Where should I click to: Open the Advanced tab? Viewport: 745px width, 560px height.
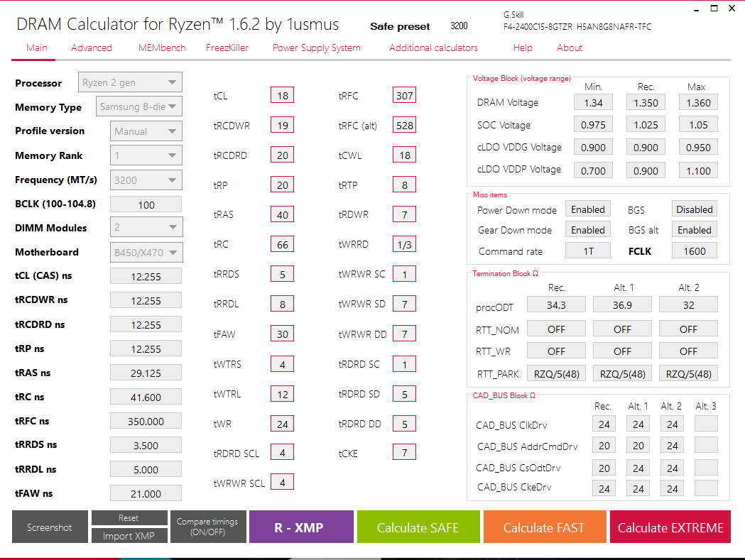coord(91,48)
